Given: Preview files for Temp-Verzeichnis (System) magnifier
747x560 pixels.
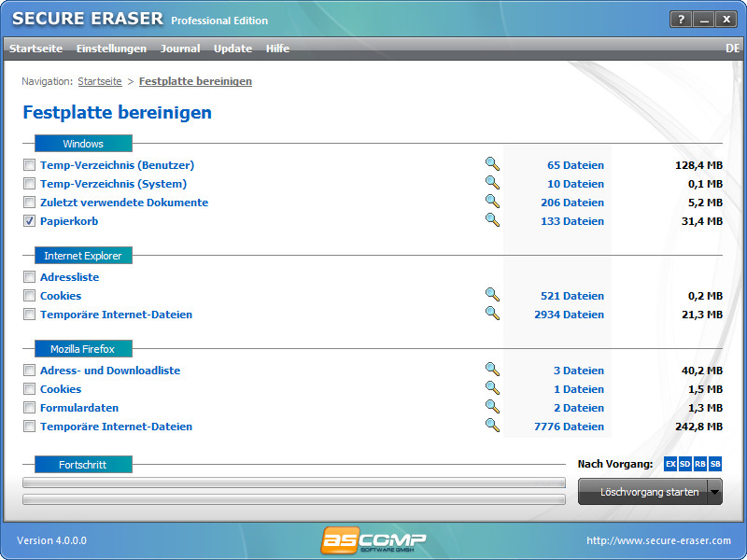Looking at the screenshot, I should (493, 183).
